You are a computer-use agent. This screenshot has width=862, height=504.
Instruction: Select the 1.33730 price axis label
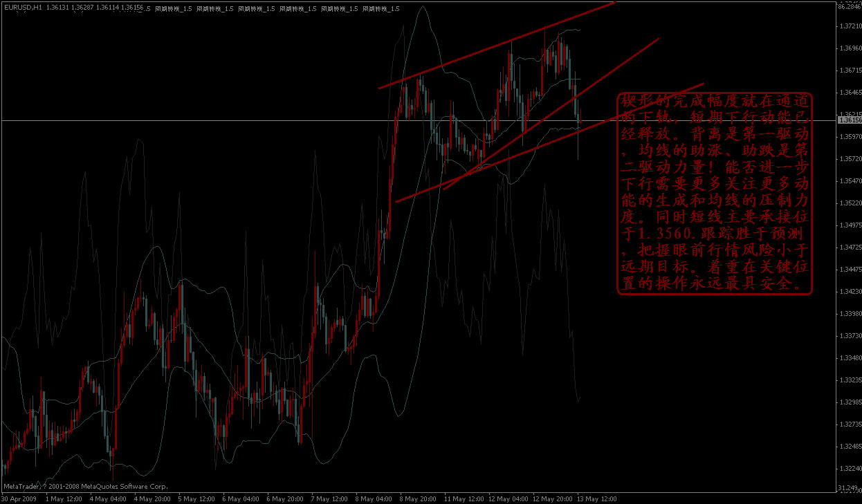pyautogui.click(x=850, y=336)
